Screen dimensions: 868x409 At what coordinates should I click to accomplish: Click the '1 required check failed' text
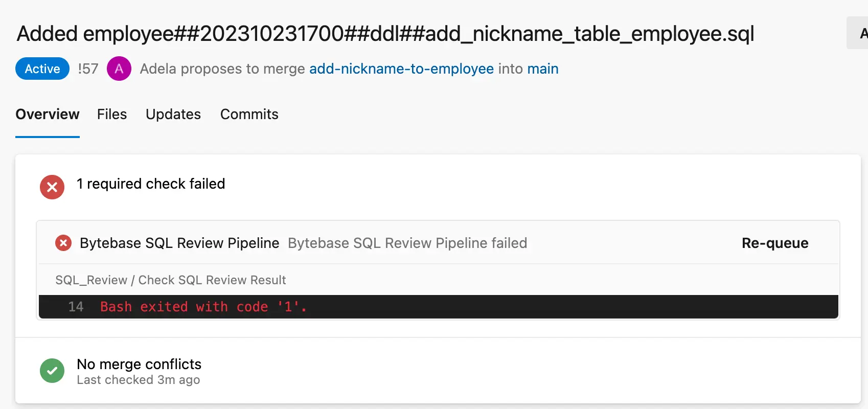coord(151,184)
